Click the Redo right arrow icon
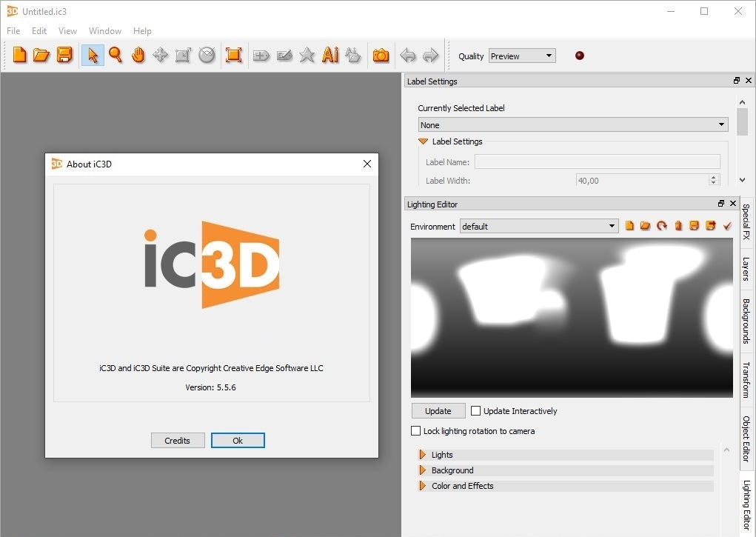 (430, 56)
